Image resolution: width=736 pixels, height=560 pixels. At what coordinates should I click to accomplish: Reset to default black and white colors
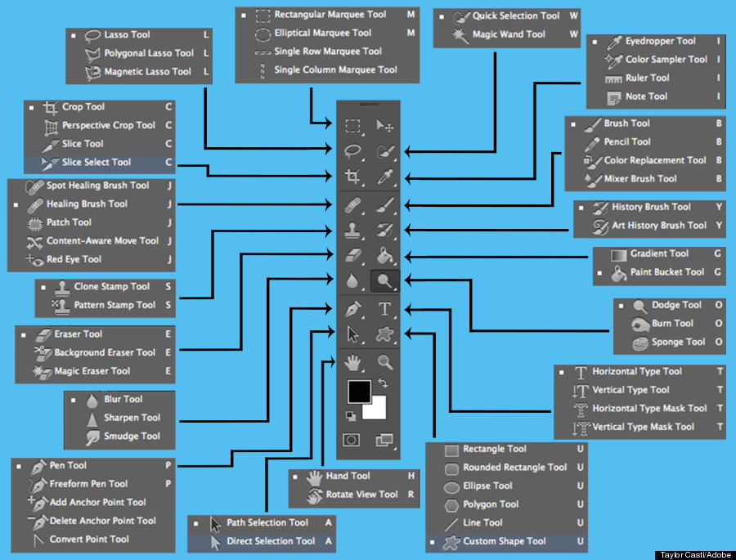click(350, 415)
